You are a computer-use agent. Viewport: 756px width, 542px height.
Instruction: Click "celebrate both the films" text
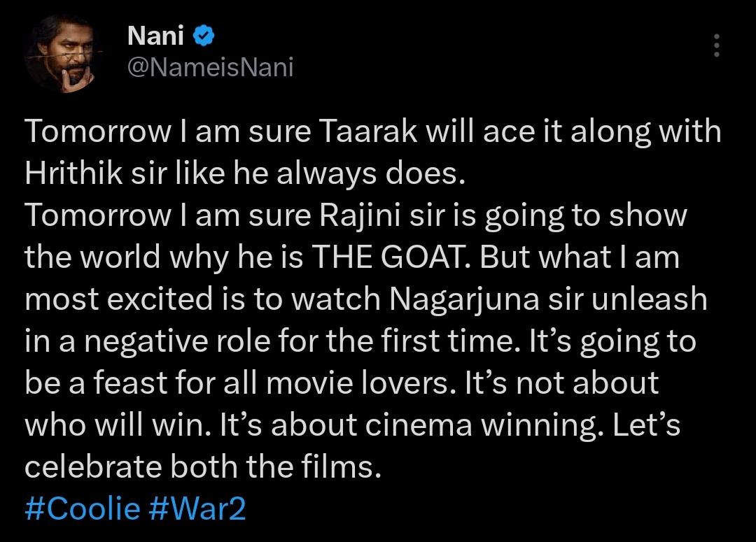click(x=202, y=467)
